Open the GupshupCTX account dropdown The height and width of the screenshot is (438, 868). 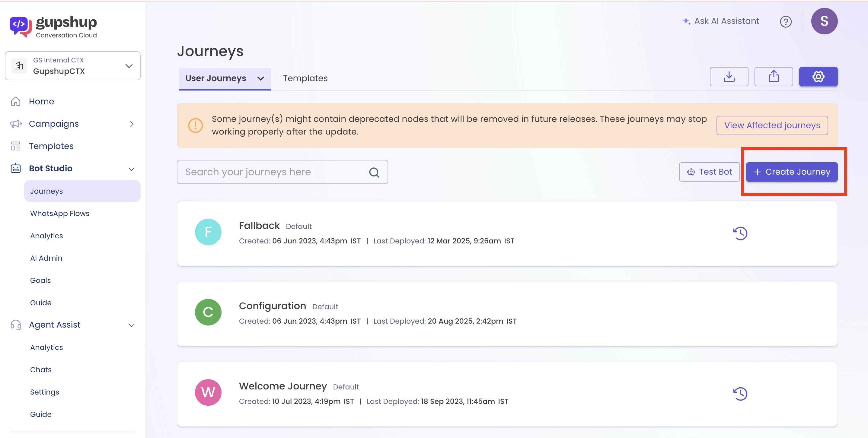point(73,66)
